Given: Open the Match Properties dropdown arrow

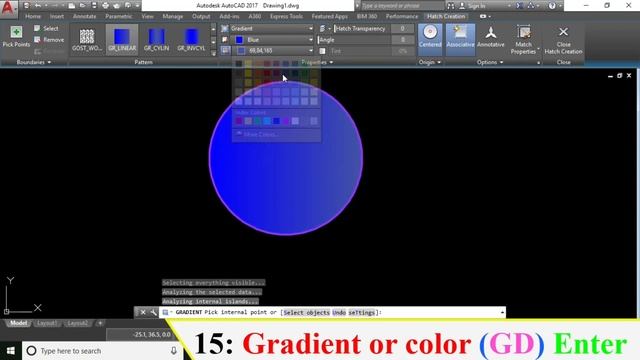Looking at the screenshot, I should click(538, 50).
